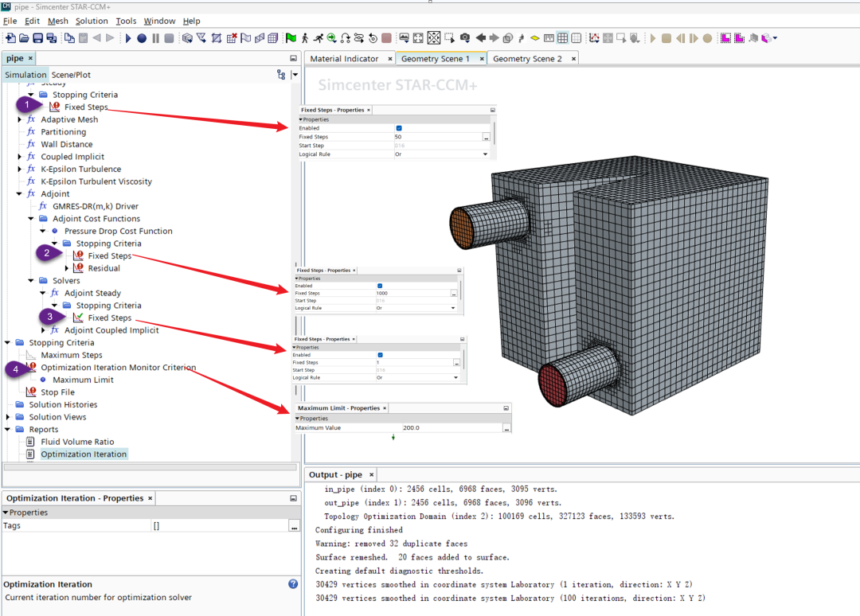Screen dimensions: 860x616
Task: Click the Pause macro icon
Action: (156, 38)
